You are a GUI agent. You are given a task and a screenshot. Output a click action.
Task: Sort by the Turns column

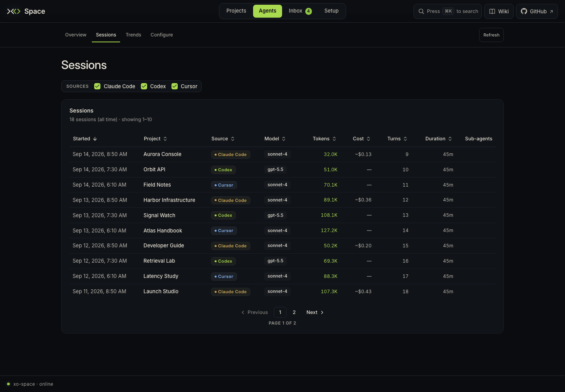point(397,139)
